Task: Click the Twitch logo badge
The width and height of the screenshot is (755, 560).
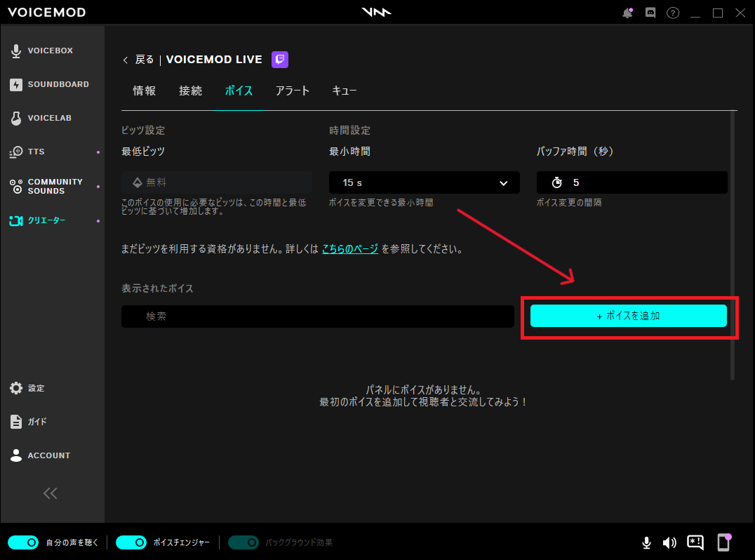Action: click(x=280, y=59)
